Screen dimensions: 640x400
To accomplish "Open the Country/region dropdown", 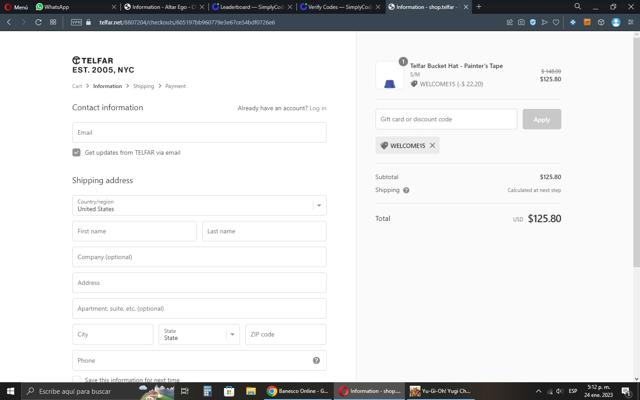I will click(x=199, y=205).
